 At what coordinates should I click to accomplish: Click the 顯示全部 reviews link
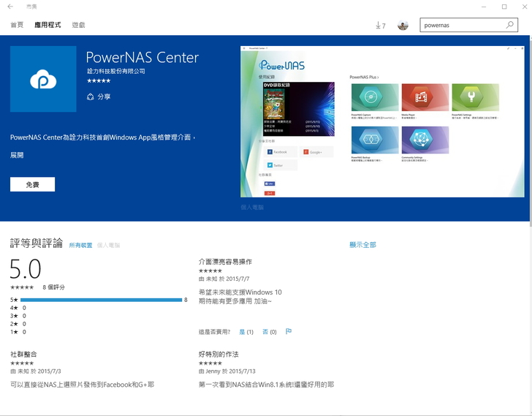[362, 245]
